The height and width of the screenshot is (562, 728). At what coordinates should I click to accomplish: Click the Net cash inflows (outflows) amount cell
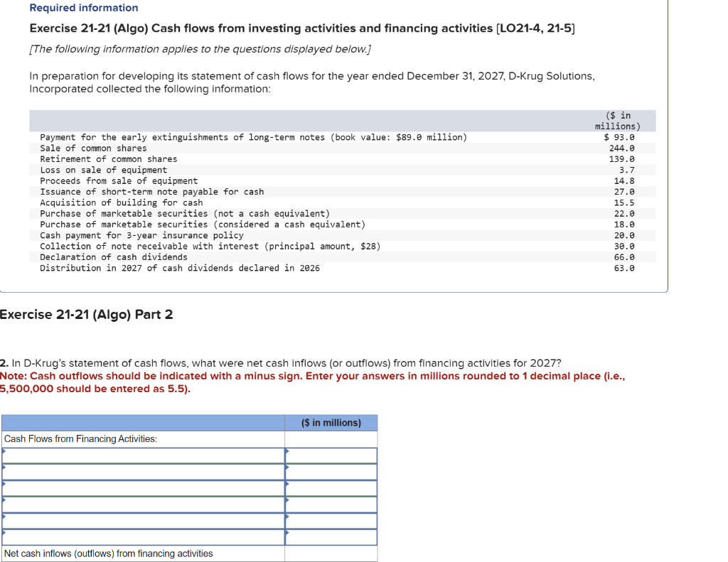331,553
